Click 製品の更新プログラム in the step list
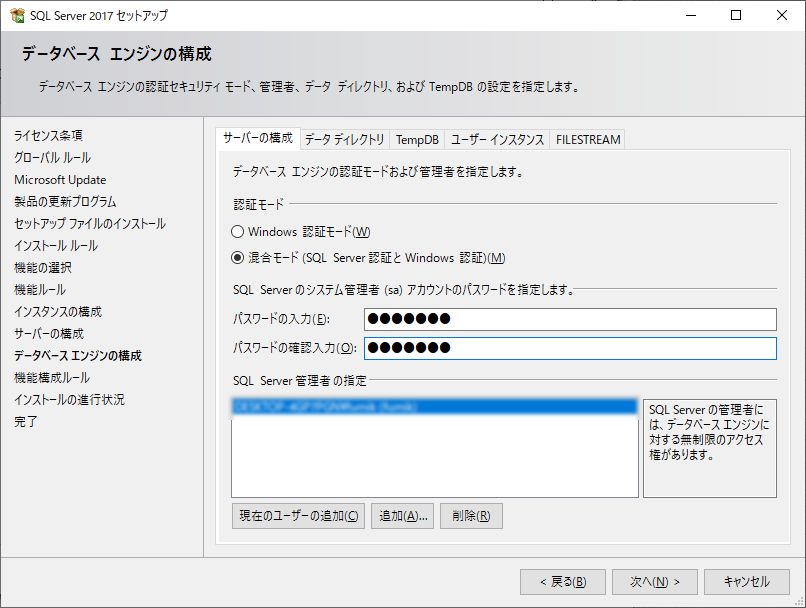The height and width of the screenshot is (608, 806). pyautogui.click(x=65, y=202)
